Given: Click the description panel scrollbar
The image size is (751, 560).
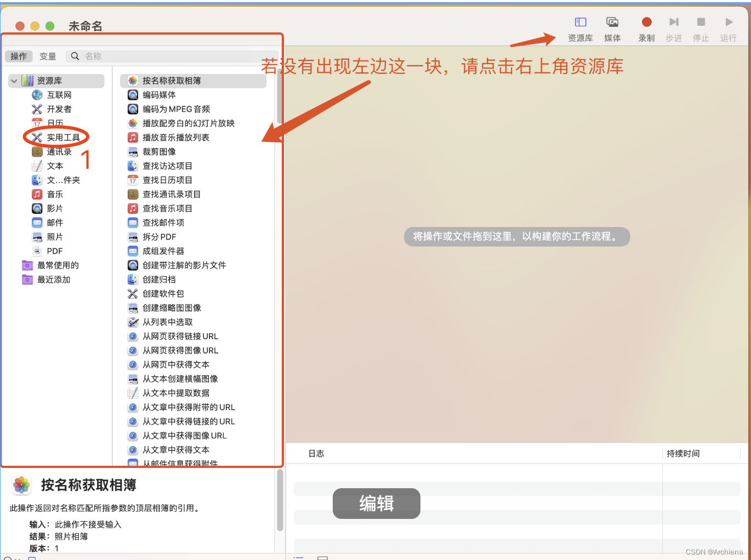Looking at the screenshot, I should tap(280, 500).
